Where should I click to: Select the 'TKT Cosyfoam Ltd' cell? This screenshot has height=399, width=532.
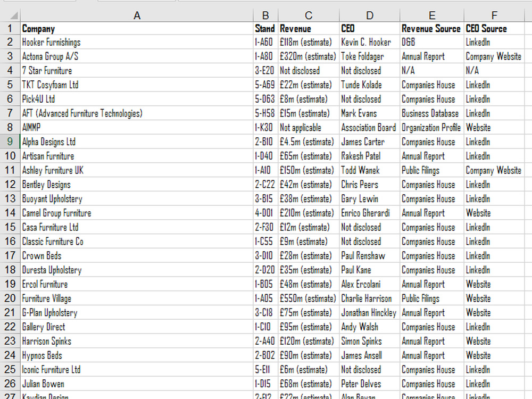(137, 85)
